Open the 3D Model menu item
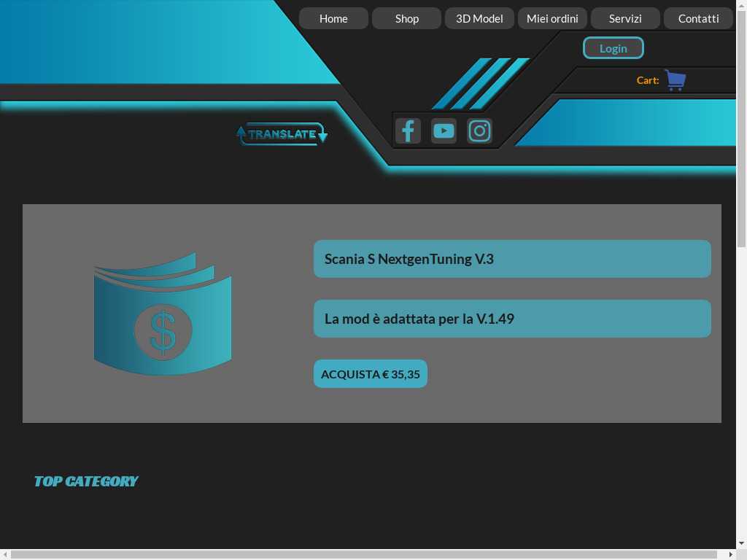The width and height of the screenshot is (747, 560). tap(479, 18)
